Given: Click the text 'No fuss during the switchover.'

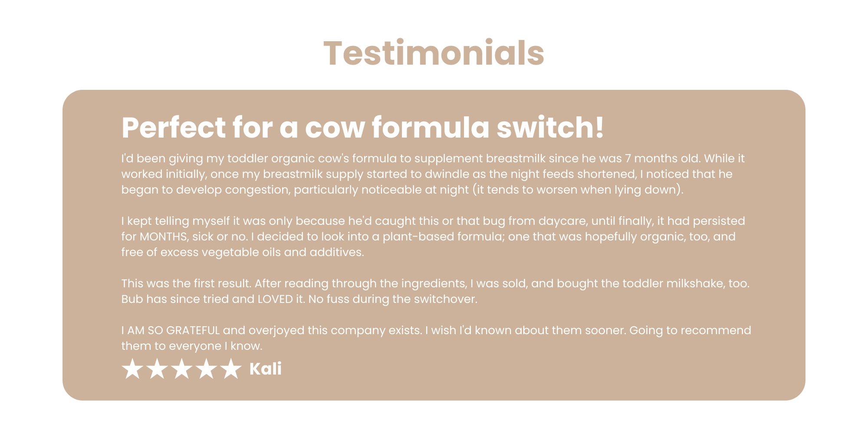Looking at the screenshot, I should [x=393, y=299].
